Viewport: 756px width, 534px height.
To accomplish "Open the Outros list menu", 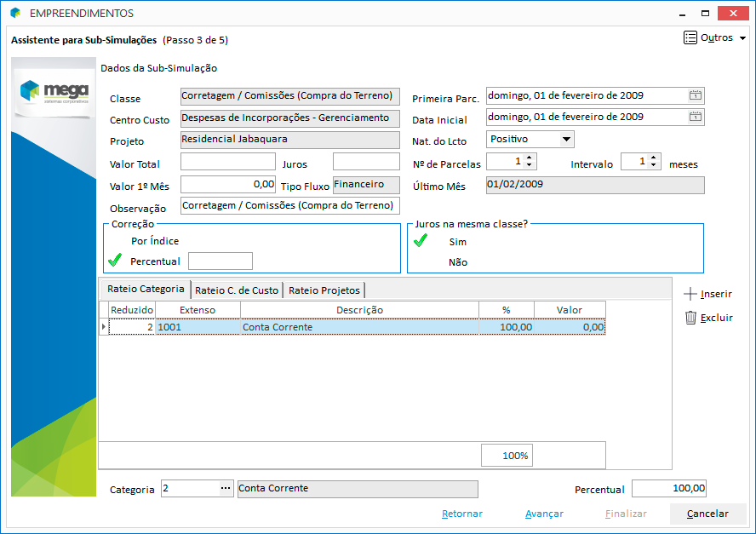I will point(715,37).
